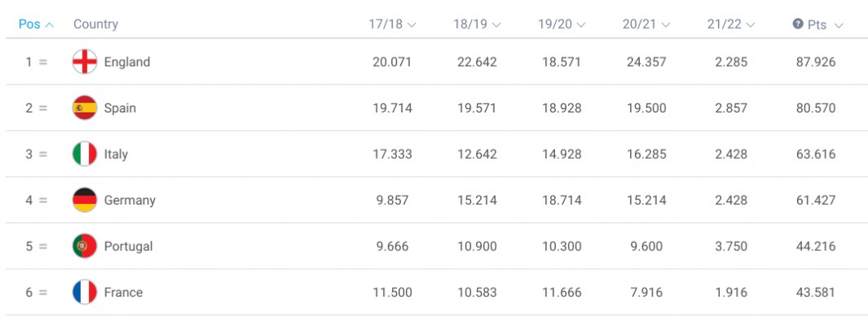The width and height of the screenshot is (868, 317).
Task: Click the Italy flag icon
Action: (x=85, y=154)
